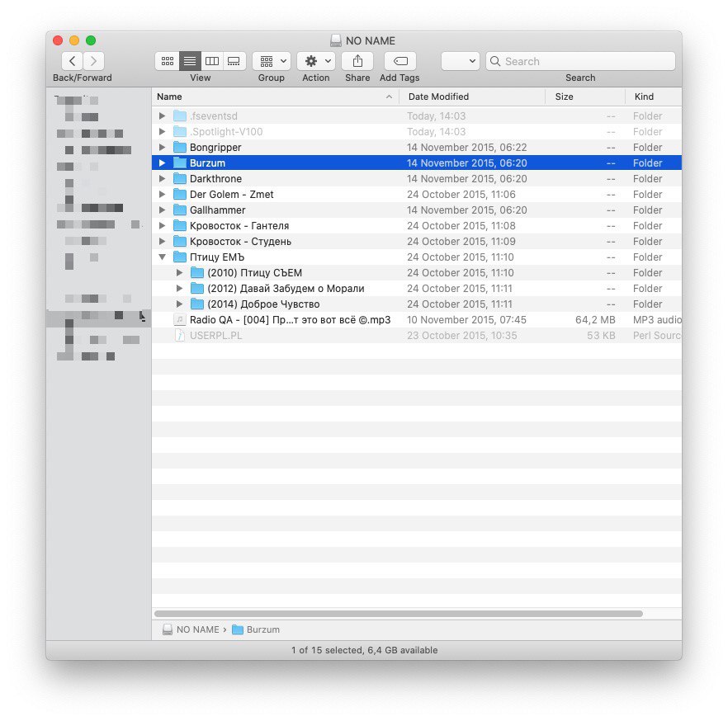Expand the Bongripper folder
Image resolution: width=728 pixels, height=721 pixels.
click(162, 147)
